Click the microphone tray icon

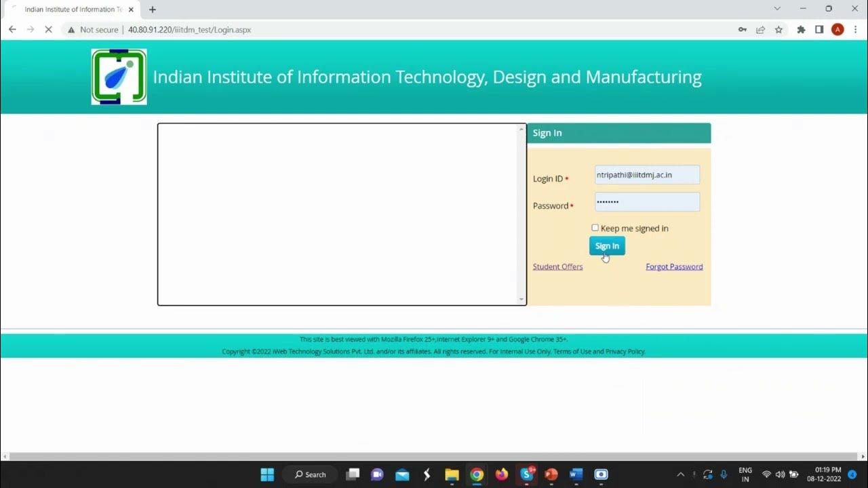[x=724, y=474]
